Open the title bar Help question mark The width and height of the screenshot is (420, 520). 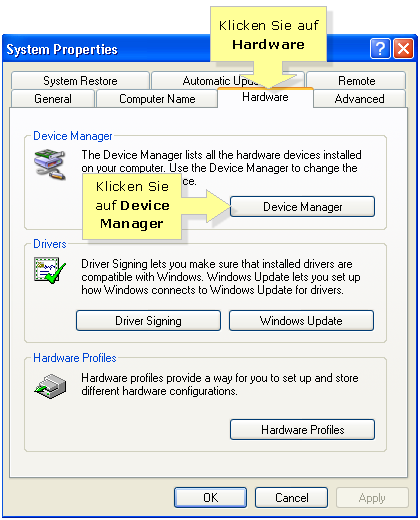(x=380, y=49)
